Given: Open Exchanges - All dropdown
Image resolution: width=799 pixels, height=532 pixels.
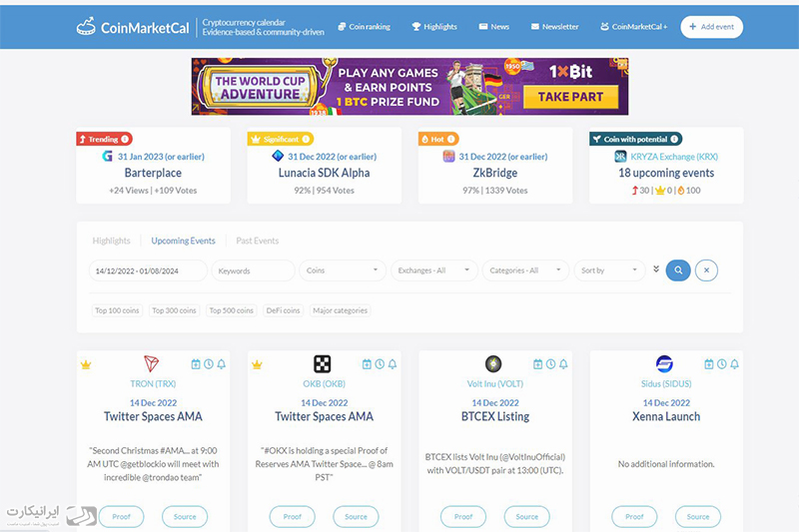Looking at the screenshot, I should tap(434, 270).
